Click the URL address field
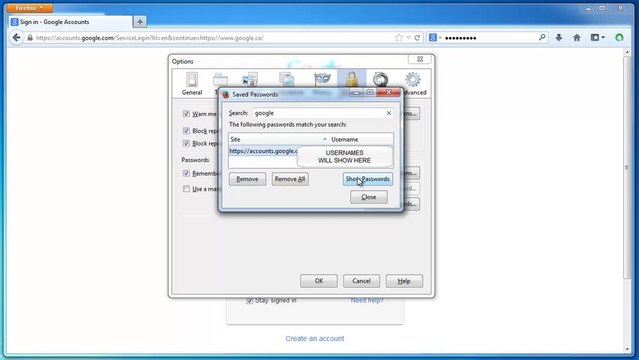This screenshot has width=639, height=360. click(212, 38)
